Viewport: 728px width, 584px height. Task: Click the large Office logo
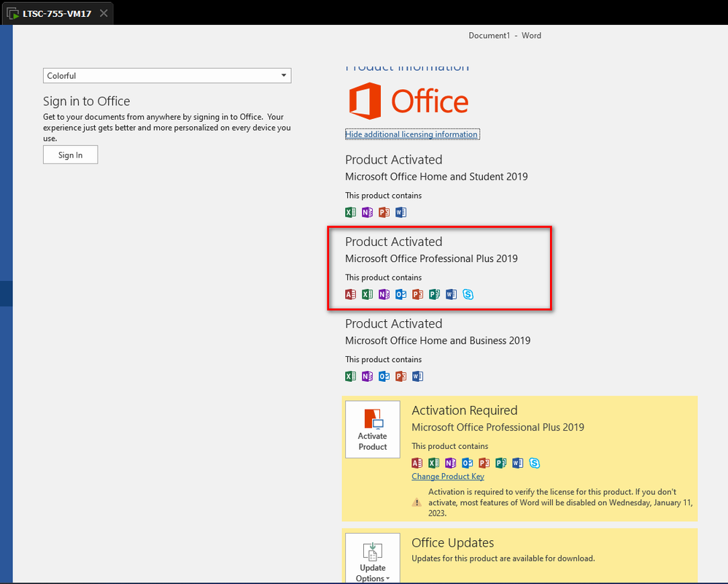pos(408,101)
